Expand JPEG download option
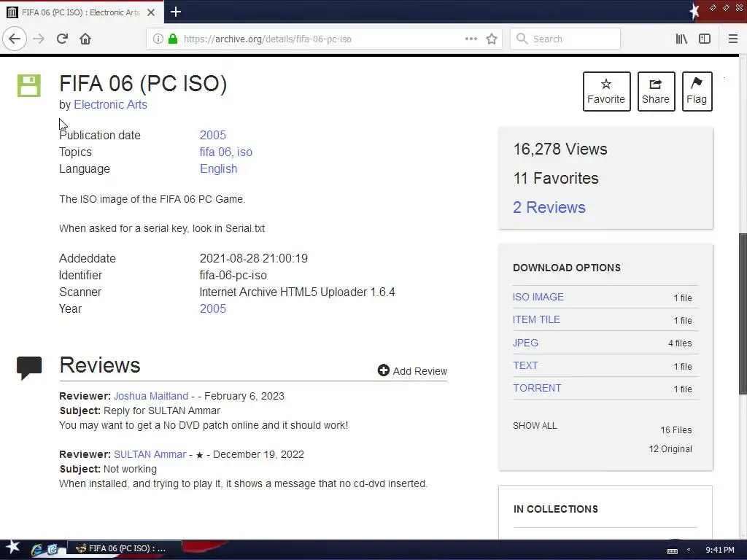 point(525,343)
